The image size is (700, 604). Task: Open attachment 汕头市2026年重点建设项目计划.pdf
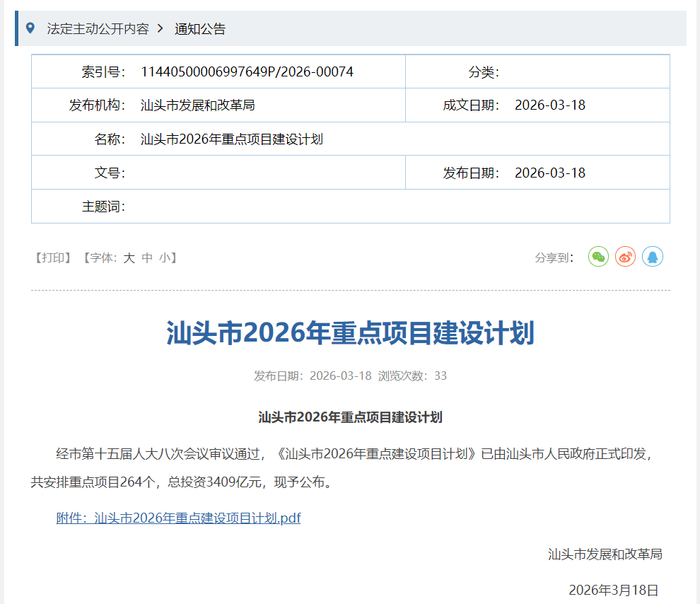tap(178, 518)
